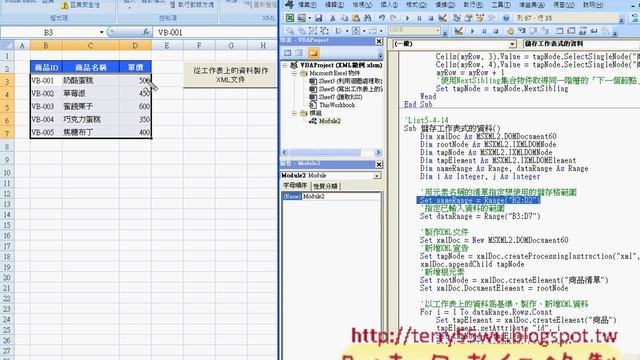Toggle Design Mode on debug toolbar
The height and width of the screenshot is (360, 640).
click(458, 31)
